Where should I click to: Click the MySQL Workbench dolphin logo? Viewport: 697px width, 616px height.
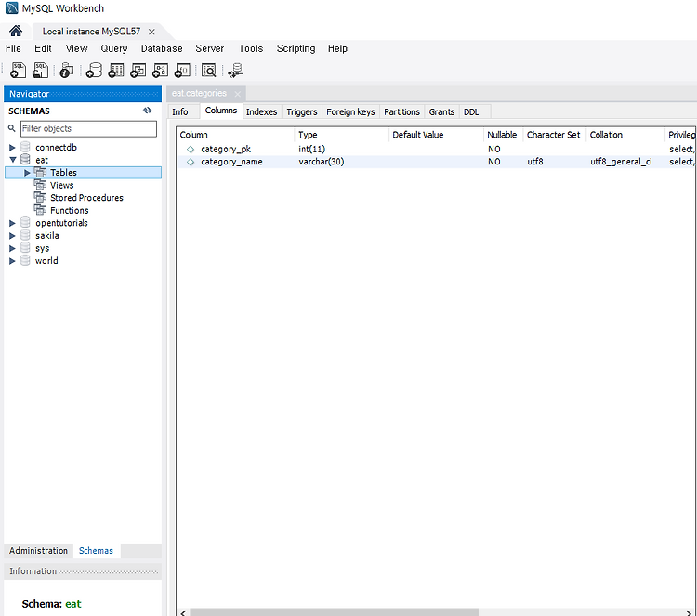tap(11, 8)
